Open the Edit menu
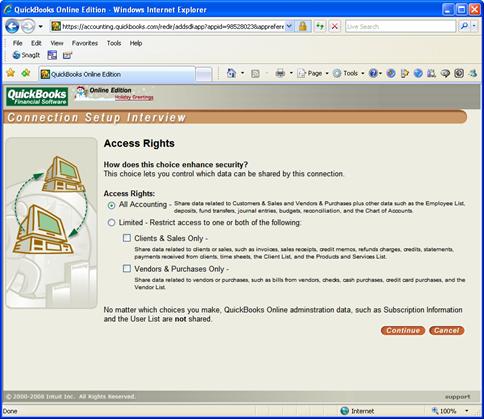The height and width of the screenshot is (419, 484). click(x=36, y=43)
